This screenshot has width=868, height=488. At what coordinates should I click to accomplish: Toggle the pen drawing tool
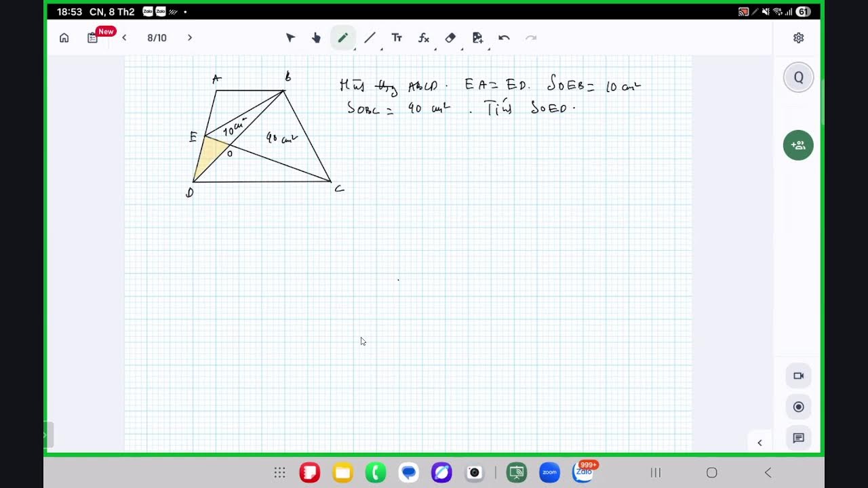click(343, 38)
